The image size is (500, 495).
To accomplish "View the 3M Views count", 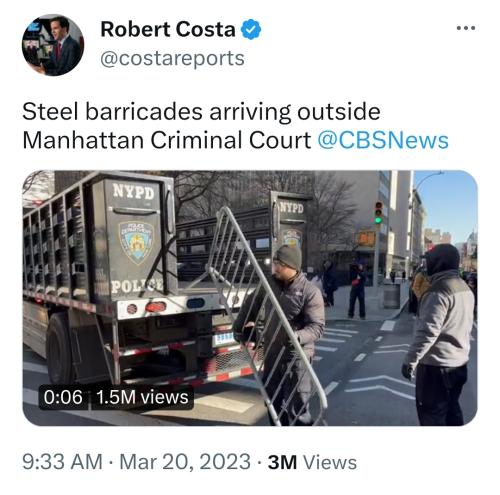I will click(312, 462).
